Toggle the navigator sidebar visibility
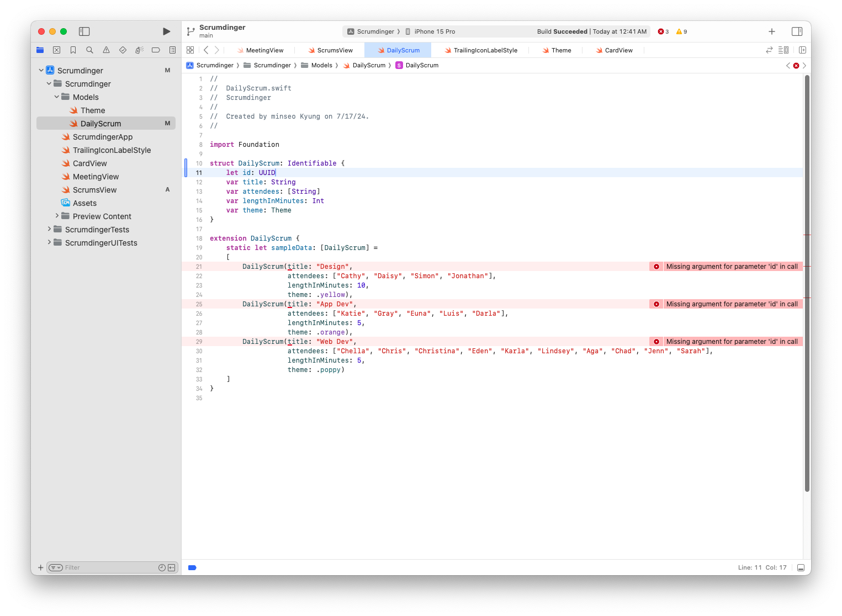The image size is (842, 616). tap(84, 31)
